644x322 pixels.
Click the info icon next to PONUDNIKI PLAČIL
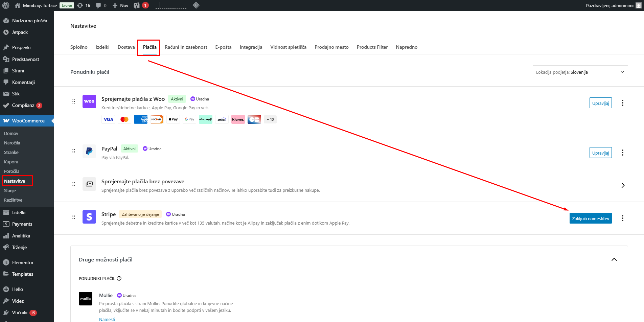(119, 278)
